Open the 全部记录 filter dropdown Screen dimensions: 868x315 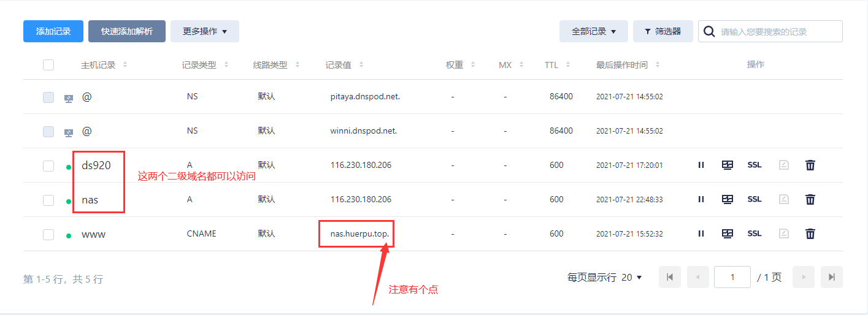tap(593, 31)
